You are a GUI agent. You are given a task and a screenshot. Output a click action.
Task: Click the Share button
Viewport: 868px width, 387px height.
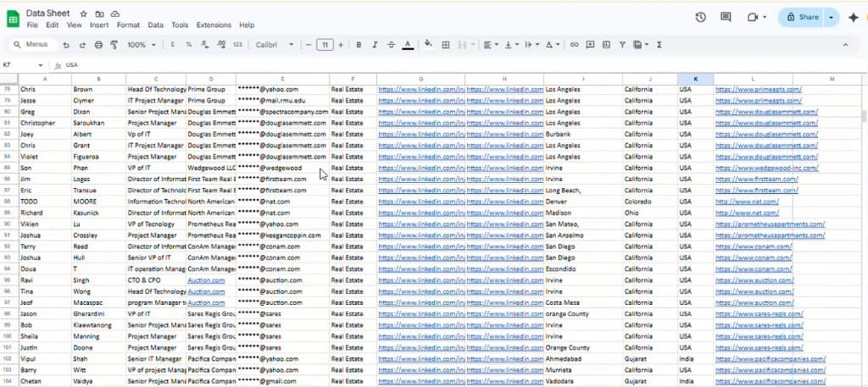click(801, 17)
